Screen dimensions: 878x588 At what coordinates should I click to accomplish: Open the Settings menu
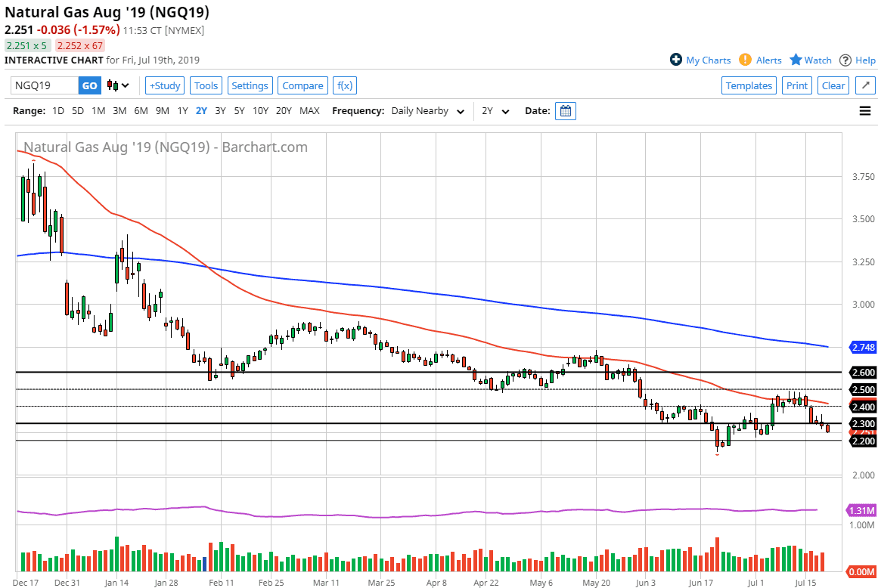point(250,85)
